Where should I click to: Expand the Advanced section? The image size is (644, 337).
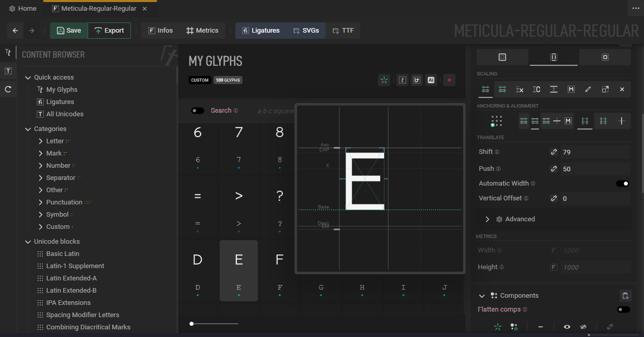tap(487, 219)
